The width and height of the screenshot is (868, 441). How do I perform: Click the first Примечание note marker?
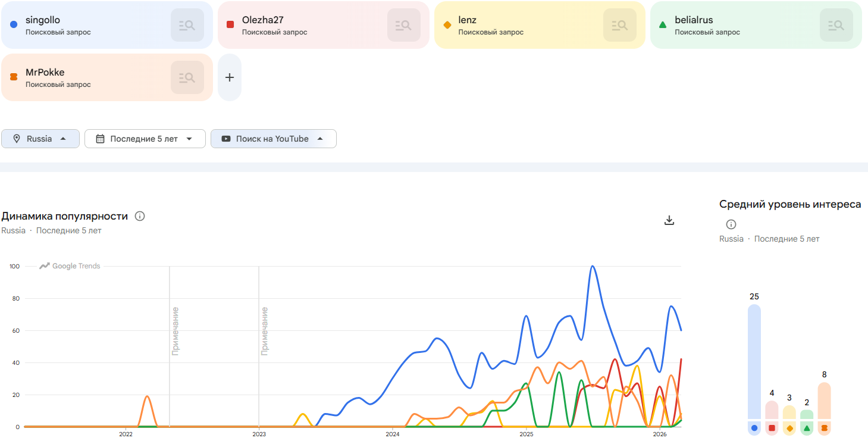coord(175,331)
